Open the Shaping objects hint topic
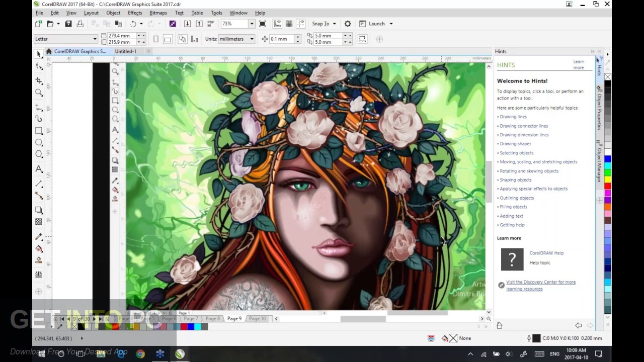This screenshot has height=362, width=644. [515, 180]
